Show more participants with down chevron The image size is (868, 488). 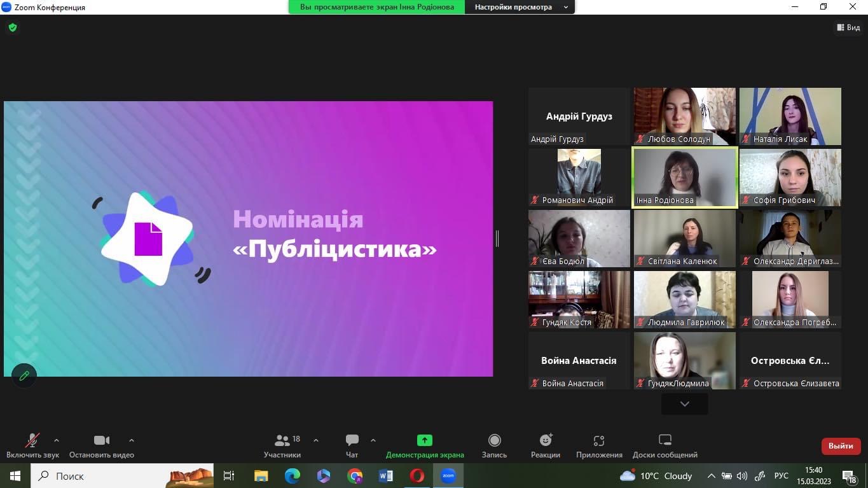coord(684,404)
